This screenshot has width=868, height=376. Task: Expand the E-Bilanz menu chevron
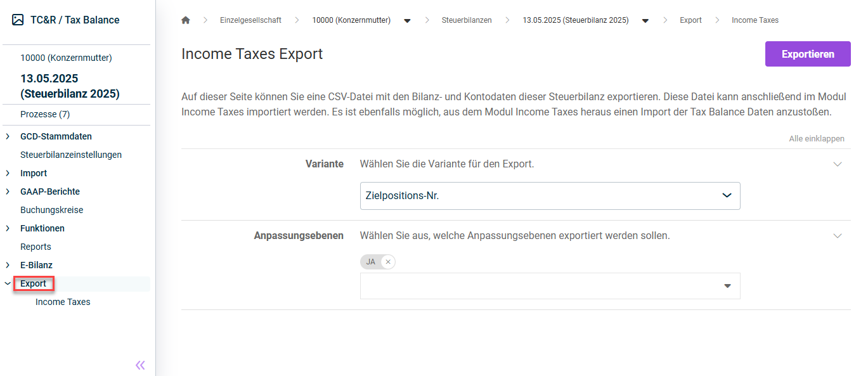(8, 265)
